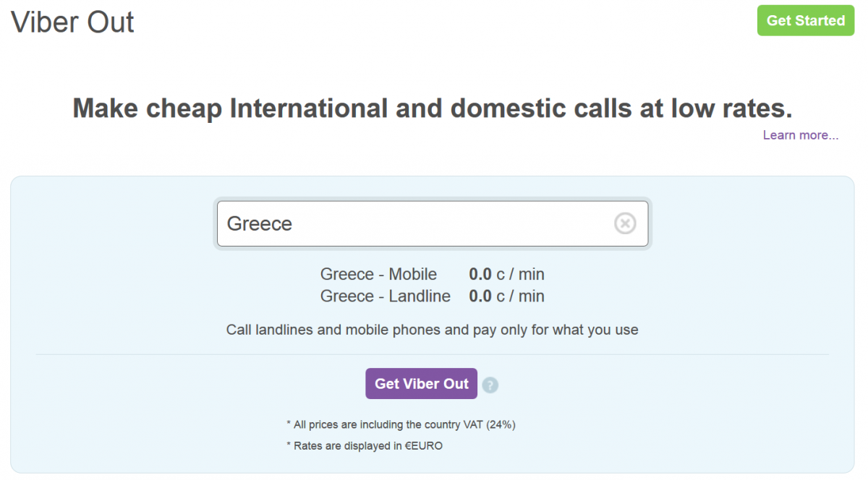The height and width of the screenshot is (480, 868).
Task: Click the horizontal divider above Get Viber Out
Action: [433, 354]
